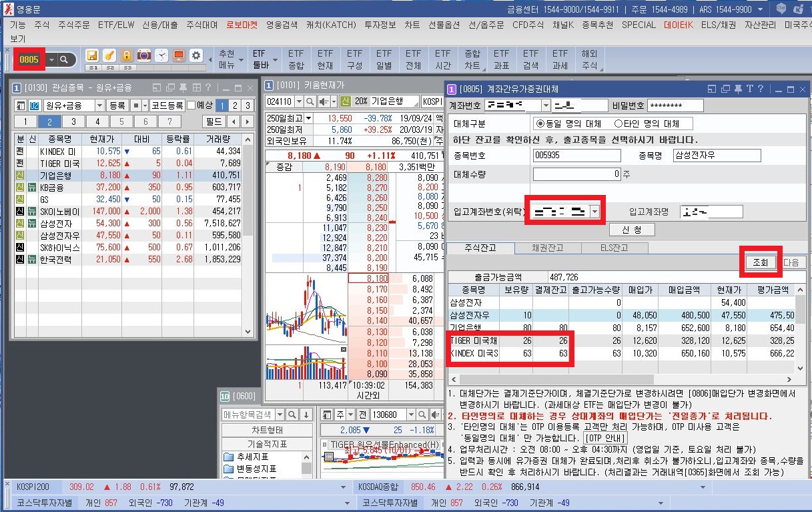Click the 신 청 apply button

(x=632, y=230)
